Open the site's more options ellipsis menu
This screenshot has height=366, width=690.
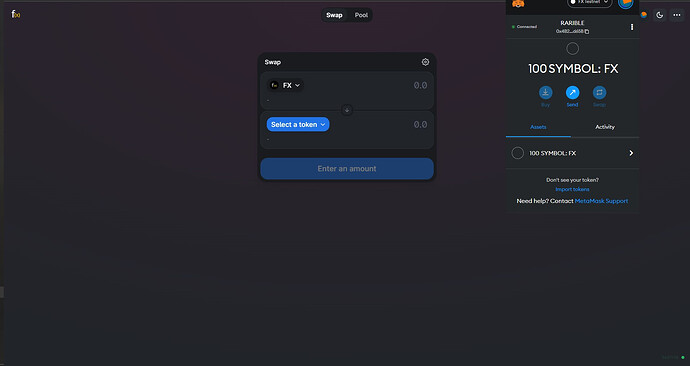click(x=677, y=15)
